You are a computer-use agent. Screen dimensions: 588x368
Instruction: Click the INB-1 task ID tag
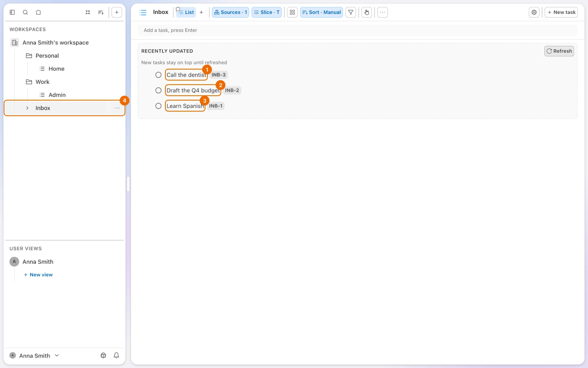pos(216,106)
